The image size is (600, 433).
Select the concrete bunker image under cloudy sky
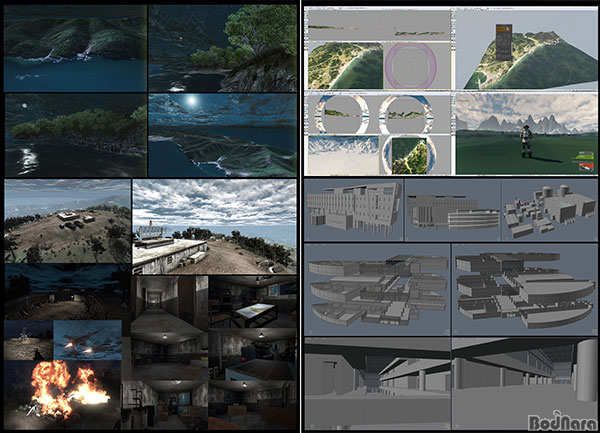coord(214,227)
